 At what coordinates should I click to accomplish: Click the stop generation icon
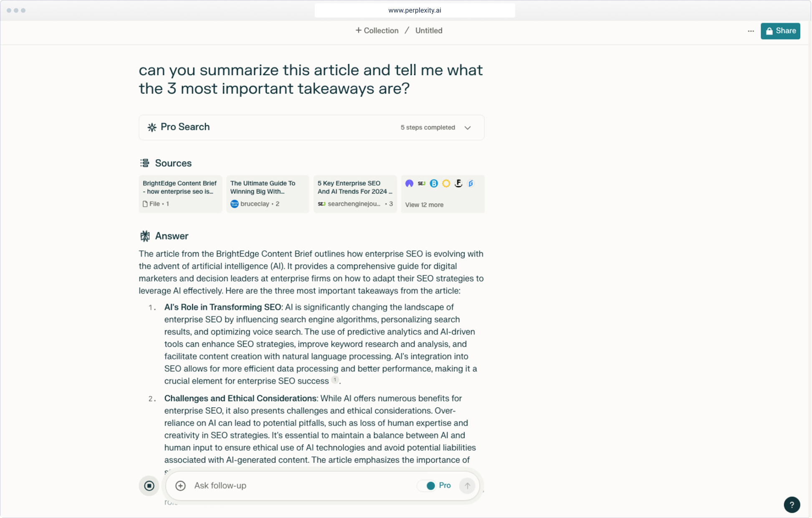coord(149,485)
